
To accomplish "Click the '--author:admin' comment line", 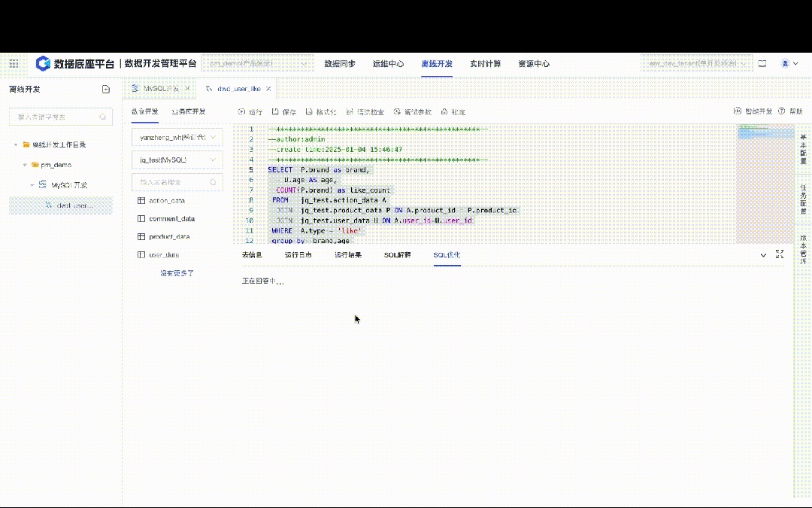I will coord(296,139).
